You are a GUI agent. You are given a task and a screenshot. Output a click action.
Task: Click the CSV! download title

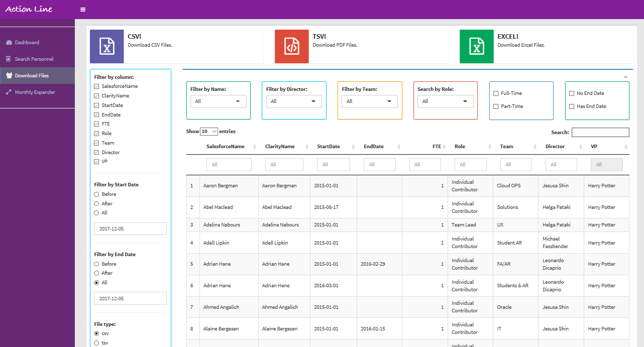coord(135,37)
